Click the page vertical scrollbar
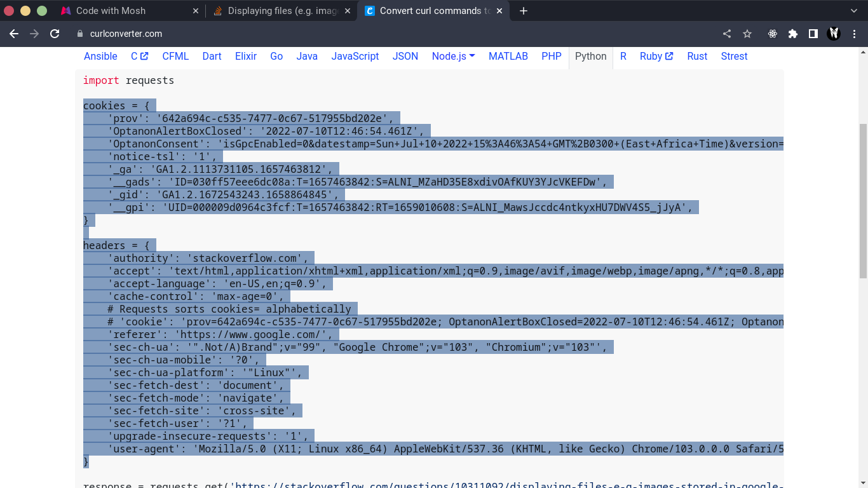Screen dimensions: 868x488 tap(863, 201)
